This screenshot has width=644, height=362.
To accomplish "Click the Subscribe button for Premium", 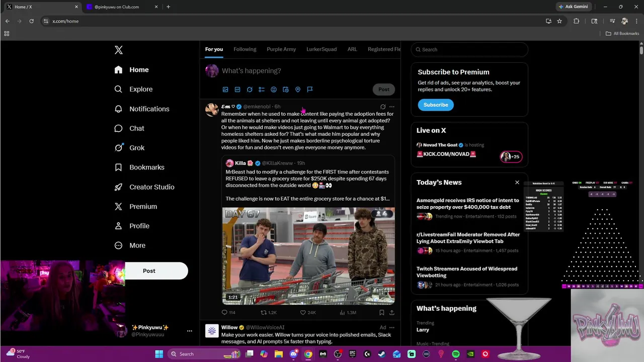I will pos(436,105).
